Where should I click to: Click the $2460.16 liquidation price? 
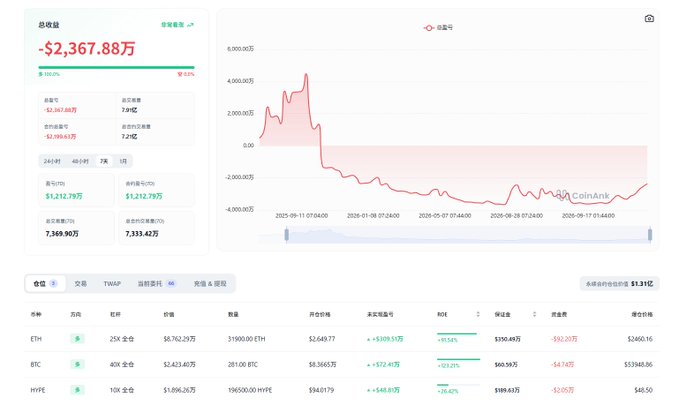click(x=640, y=339)
